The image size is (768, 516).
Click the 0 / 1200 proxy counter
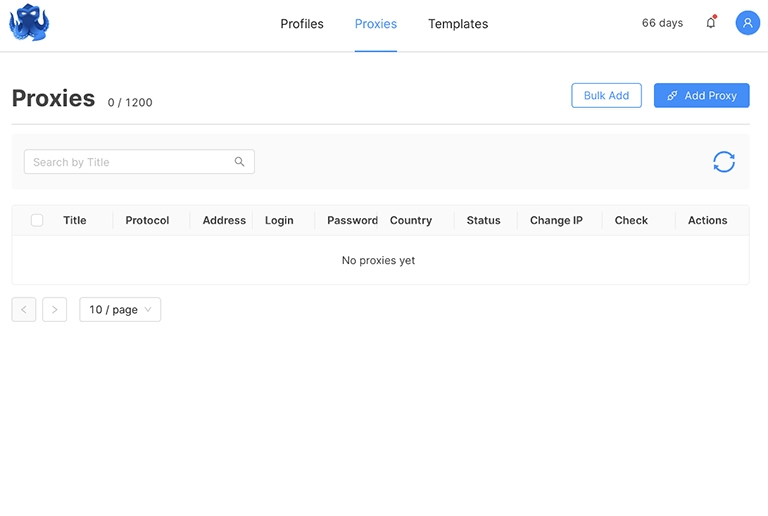click(130, 102)
